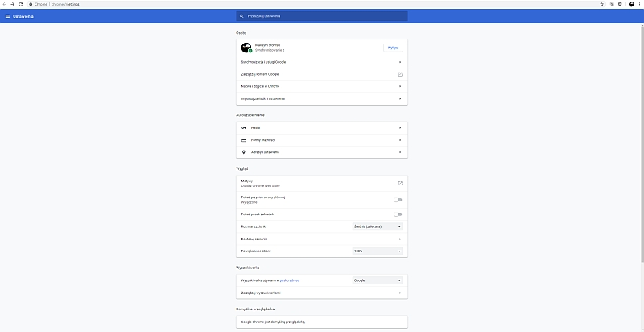Viewport: 644px width, 332px height.
Task: Click the user avatar in Osoby card
Action: (246, 48)
